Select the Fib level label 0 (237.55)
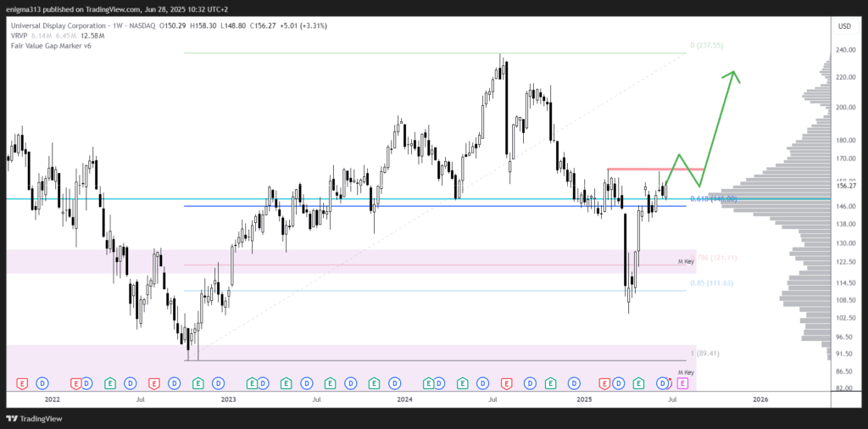Screen dimensions: 868x429 [x=707, y=47]
